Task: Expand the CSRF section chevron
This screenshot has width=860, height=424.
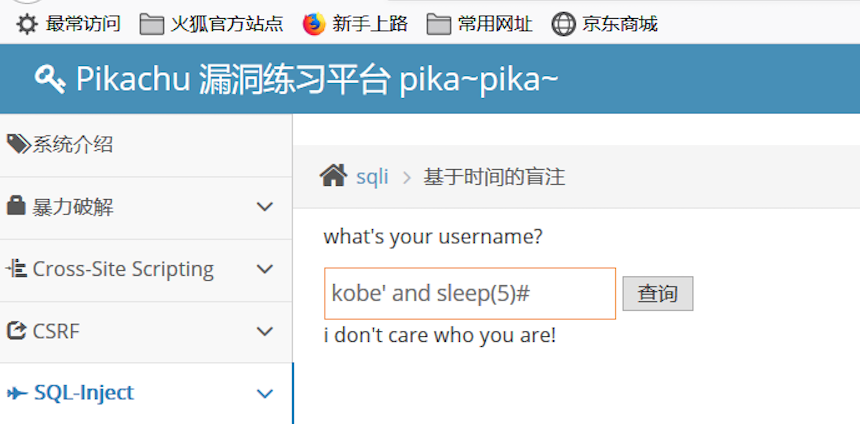Action: tap(265, 331)
